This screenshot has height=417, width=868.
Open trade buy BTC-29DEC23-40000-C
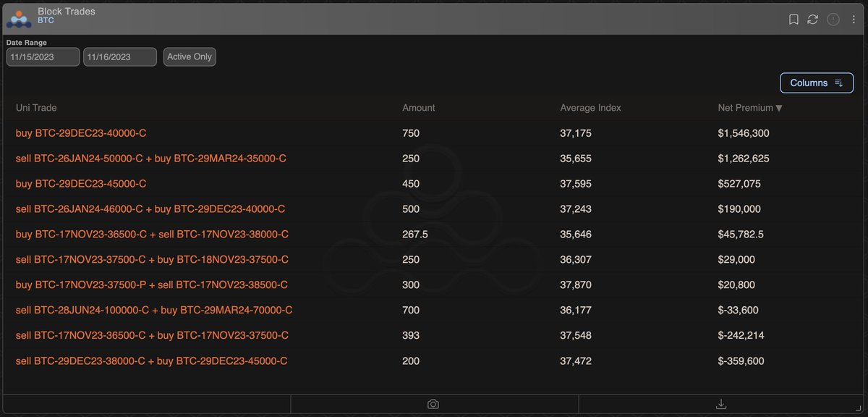[x=81, y=133]
